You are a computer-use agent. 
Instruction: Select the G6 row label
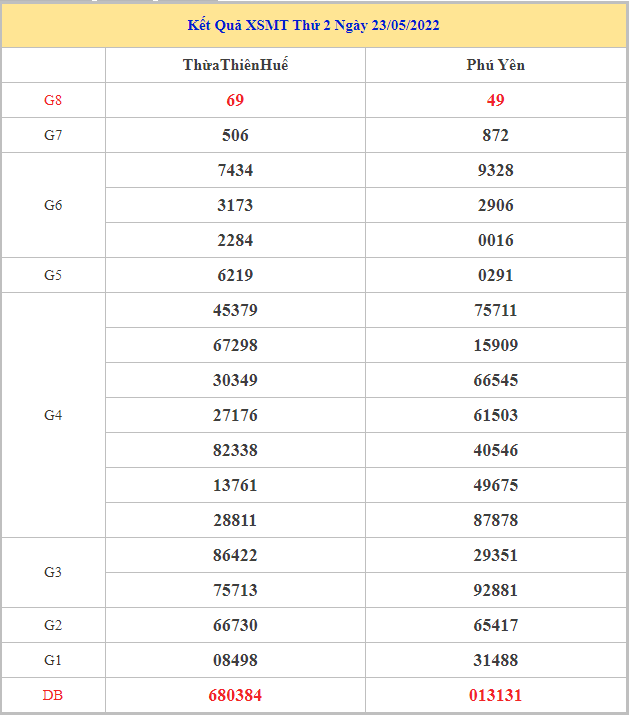[x=53, y=205]
